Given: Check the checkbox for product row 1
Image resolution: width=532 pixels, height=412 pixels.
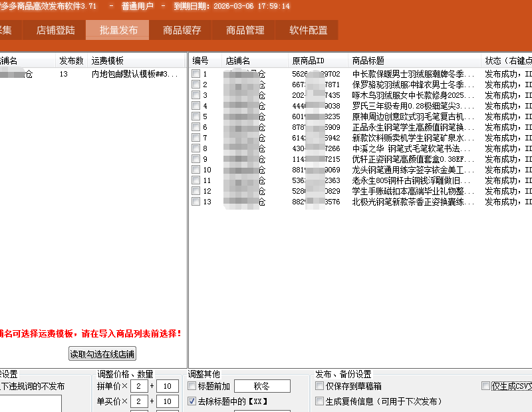Looking at the screenshot, I should coord(196,74).
